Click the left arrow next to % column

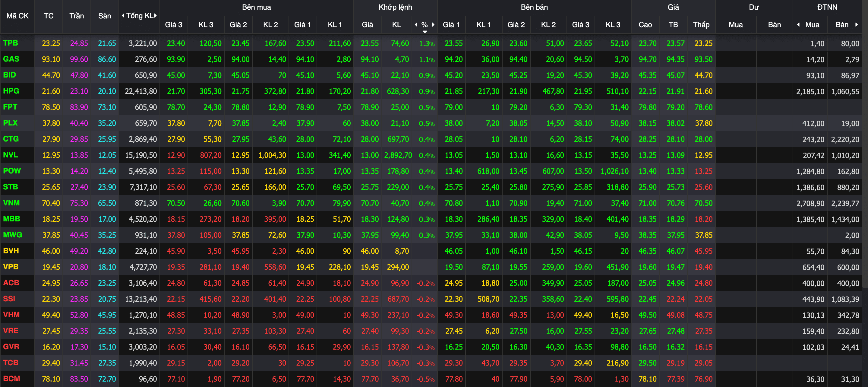(416, 25)
